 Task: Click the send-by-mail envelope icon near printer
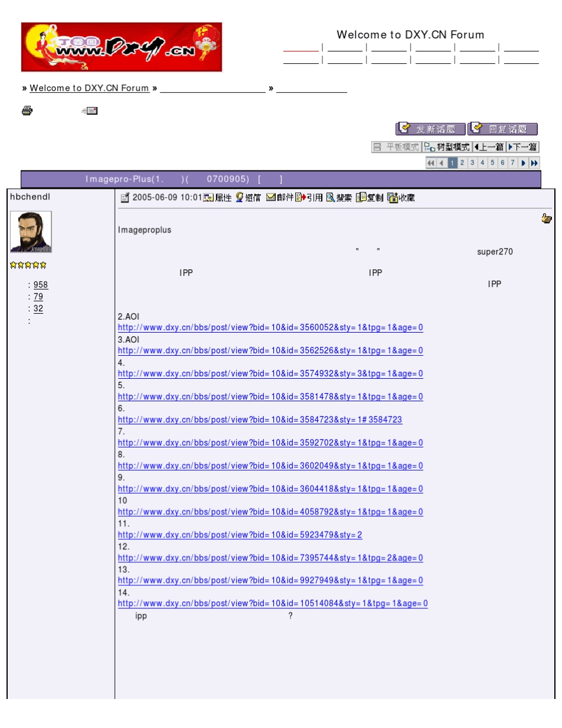[x=89, y=111]
